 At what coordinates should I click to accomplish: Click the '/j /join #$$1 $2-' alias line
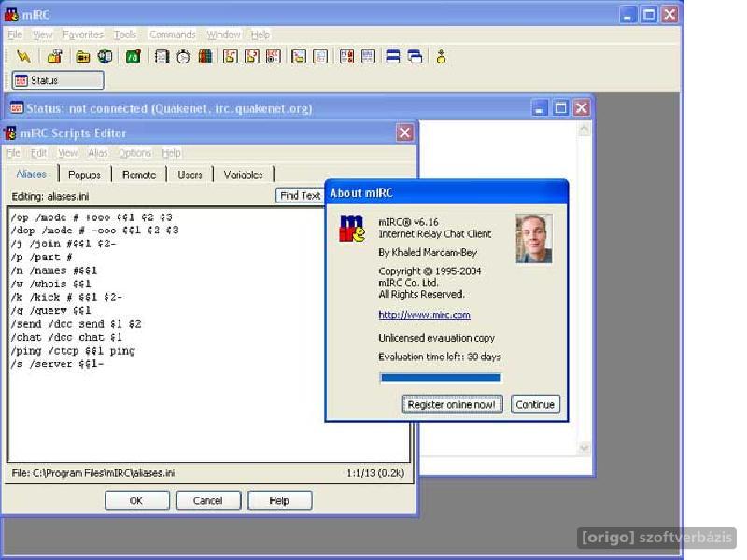coord(63,244)
